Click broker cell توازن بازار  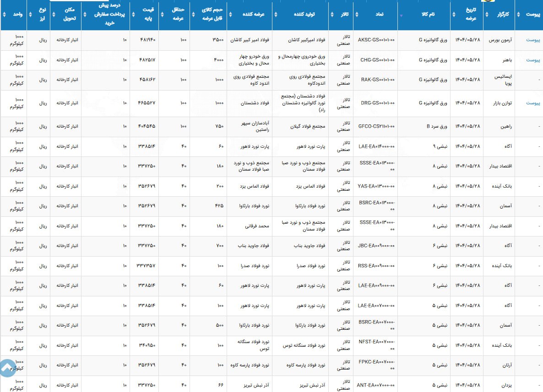tap(503, 103)
